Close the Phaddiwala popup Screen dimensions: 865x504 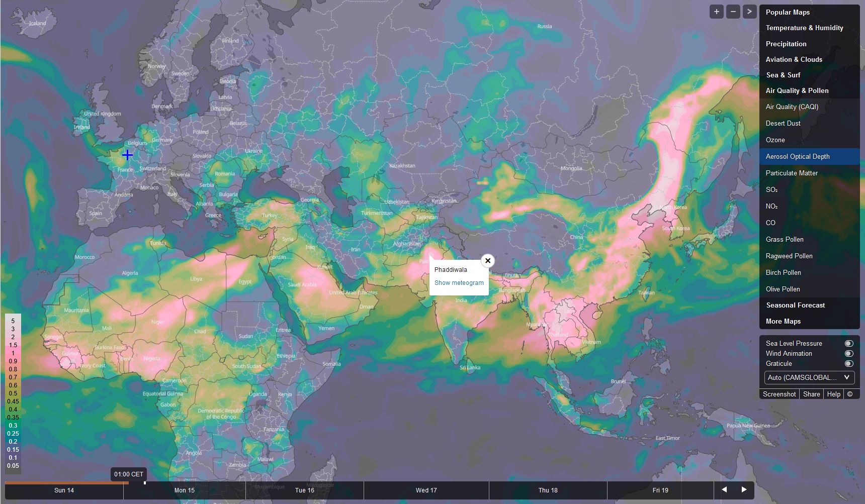click(487, 261)
